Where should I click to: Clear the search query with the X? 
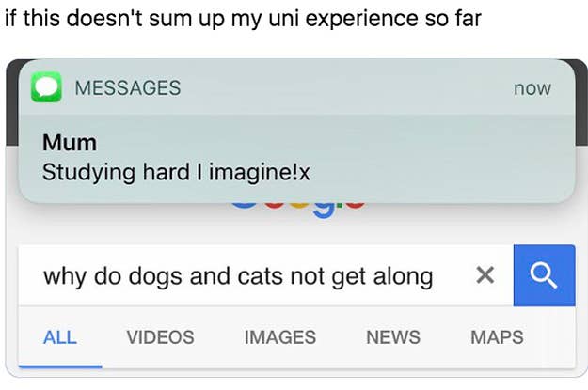point(485,275)
